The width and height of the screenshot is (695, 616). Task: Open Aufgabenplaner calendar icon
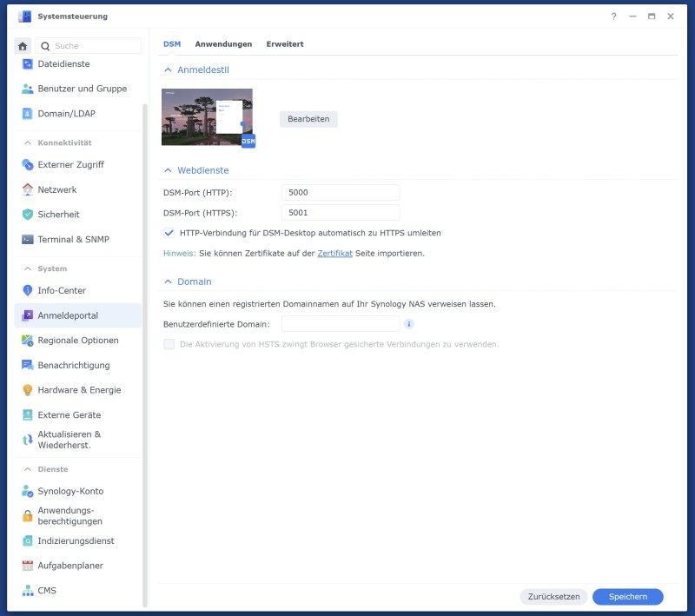point(28,566)
